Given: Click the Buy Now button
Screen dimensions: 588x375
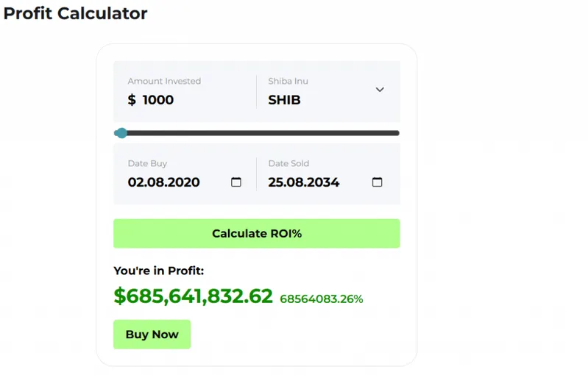Looking at the screenshot, I should (x=152, y=334).
